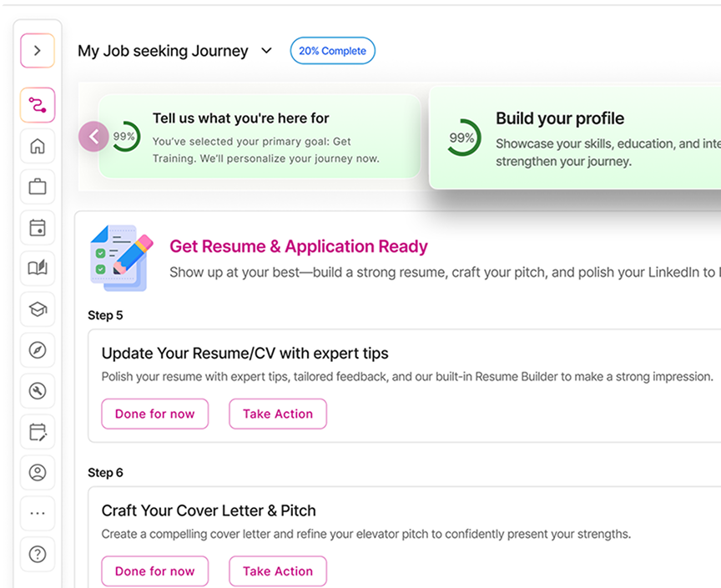This screenshot has height=588, width=721.
Task: Open the briefcase jobs icon
Action: coord(38,187)
